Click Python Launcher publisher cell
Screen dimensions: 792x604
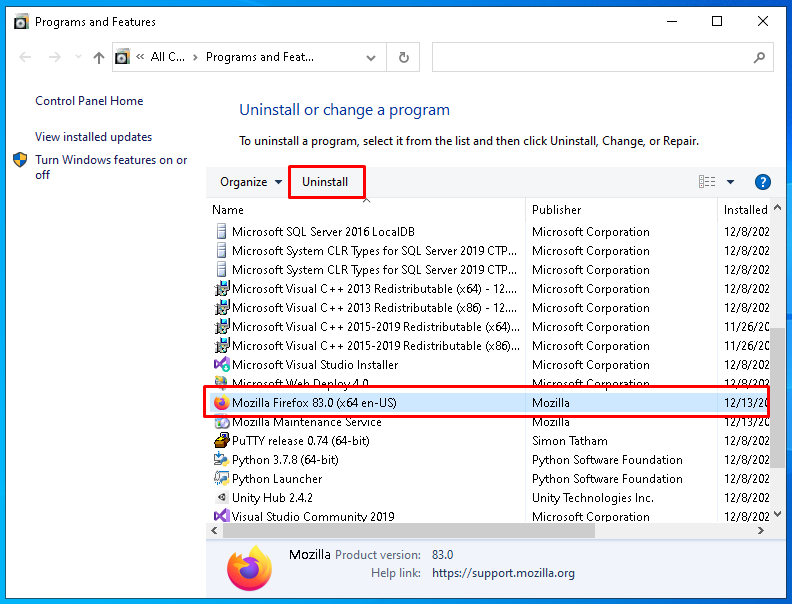point(607,479)
